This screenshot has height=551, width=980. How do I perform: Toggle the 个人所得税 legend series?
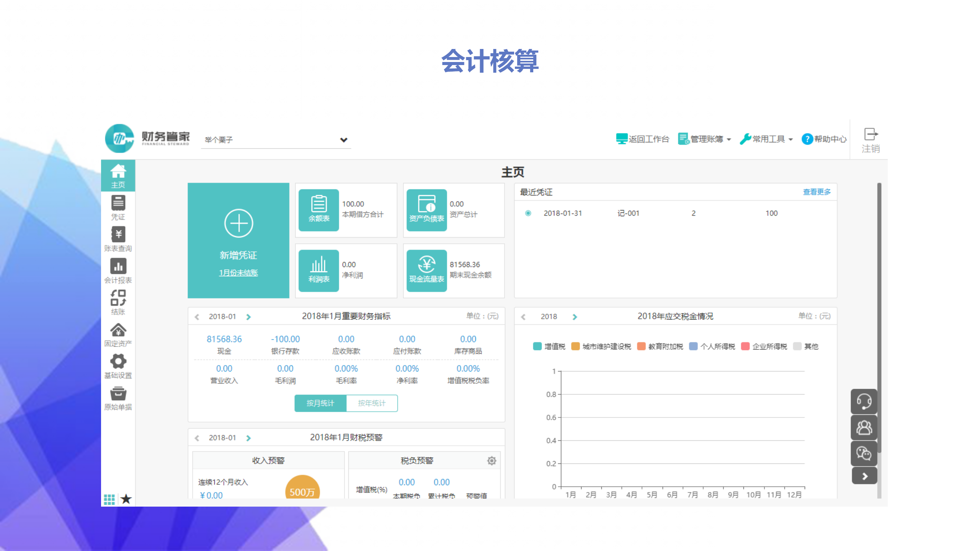pos(712,346)
